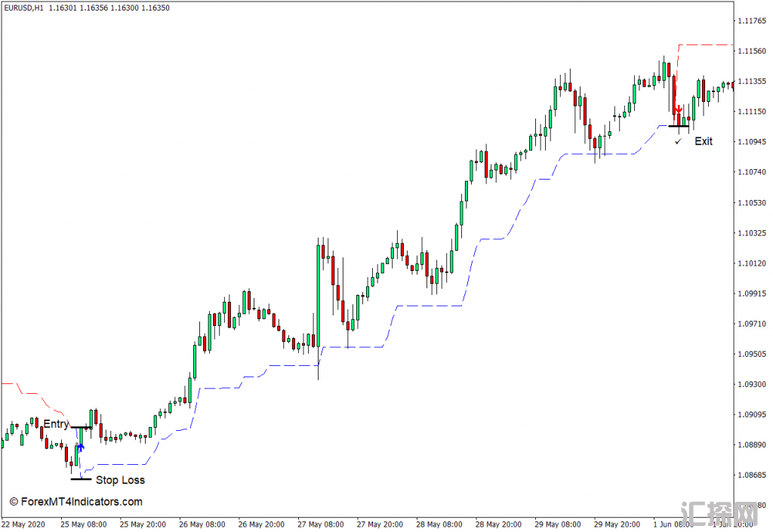This screenshot has height=532, width=773.
Task: Click the blue up arrow entry signal
Action: [80, 447]
